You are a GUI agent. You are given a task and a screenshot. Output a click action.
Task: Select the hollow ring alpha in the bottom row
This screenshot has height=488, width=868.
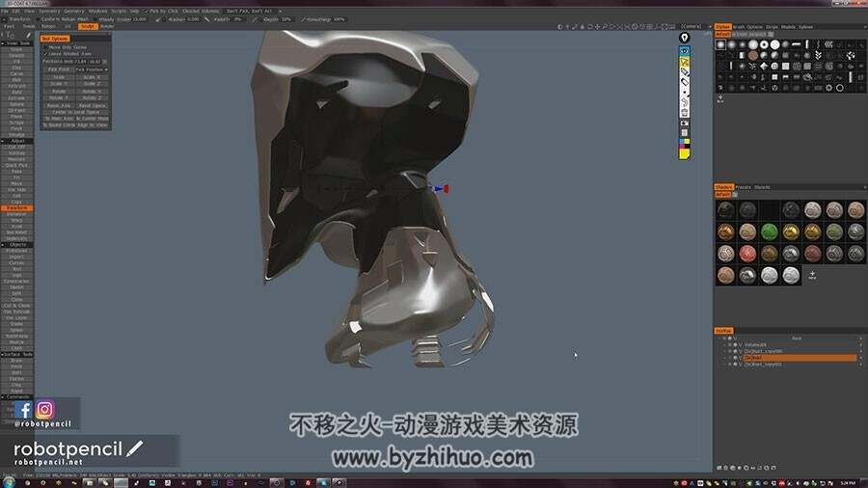click(840, 88)
